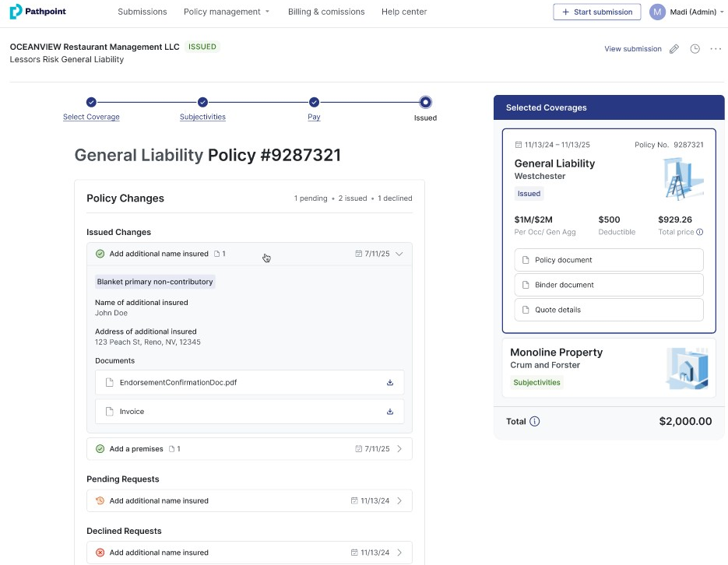The width and height of the screenshot is (728, 565).
Task: Expand the pending additional name insured request
Action: 399,501
